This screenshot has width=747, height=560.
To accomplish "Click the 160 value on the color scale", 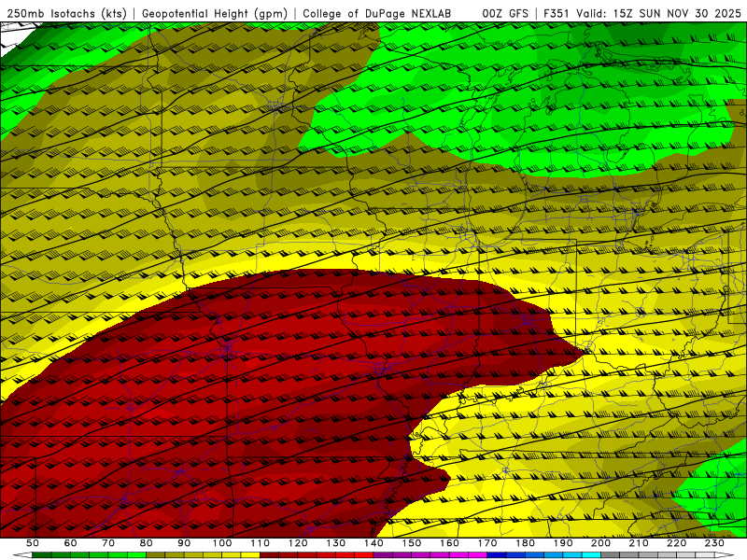I will click(x=449, y=543).
